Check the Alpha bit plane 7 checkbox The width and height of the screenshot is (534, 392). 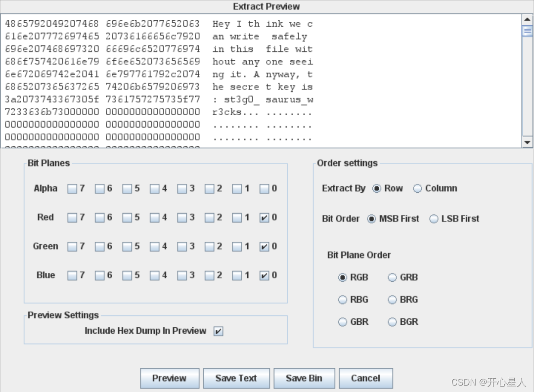tap(72, 189)
